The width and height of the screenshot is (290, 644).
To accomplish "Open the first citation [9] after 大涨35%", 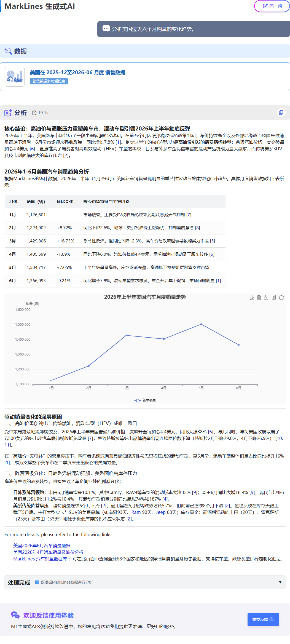I will (195, 492).
